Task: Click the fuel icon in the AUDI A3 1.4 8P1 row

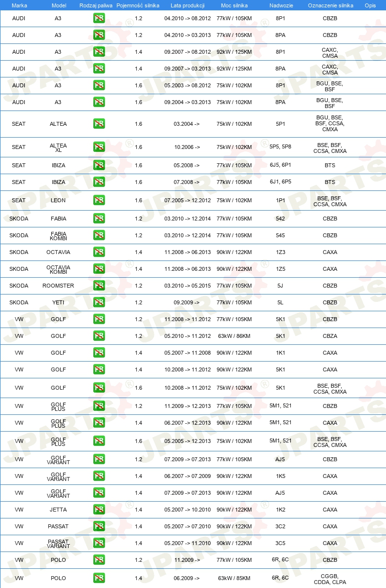Action: coord(99,52)
